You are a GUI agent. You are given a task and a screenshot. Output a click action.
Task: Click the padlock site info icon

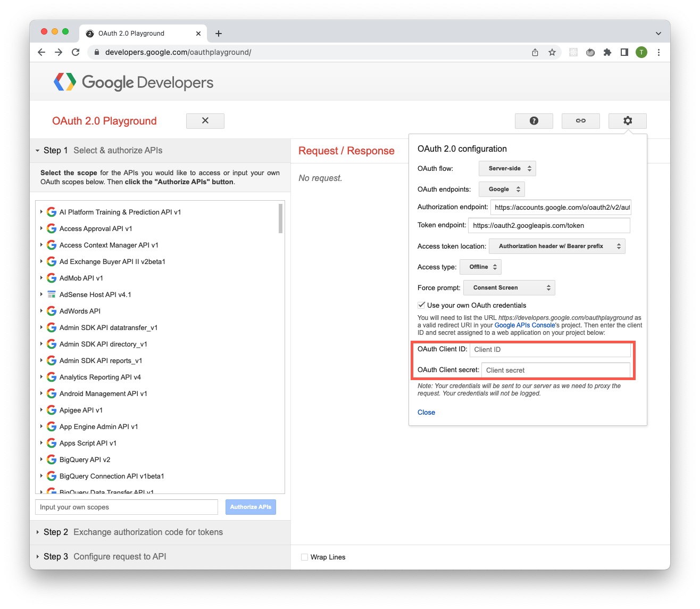coord(97,52)
